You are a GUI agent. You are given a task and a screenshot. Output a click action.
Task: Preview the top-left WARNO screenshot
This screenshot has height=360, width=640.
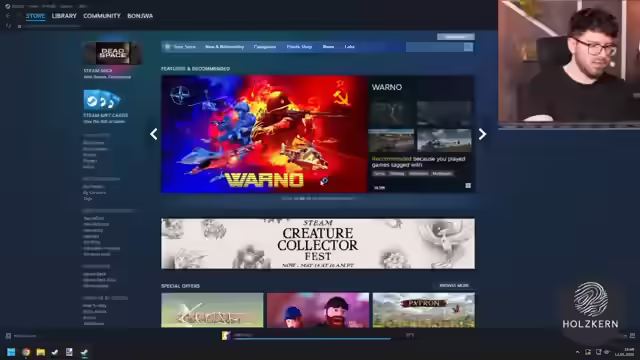[x=391, y=114]
